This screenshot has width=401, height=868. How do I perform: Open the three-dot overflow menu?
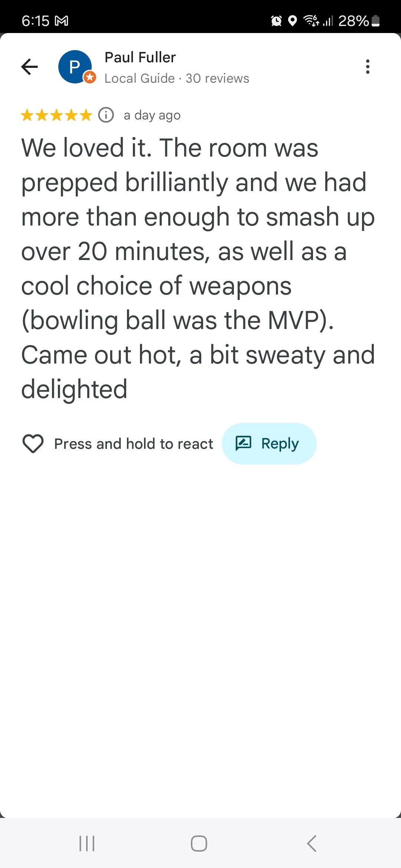(x=368, y=67)
